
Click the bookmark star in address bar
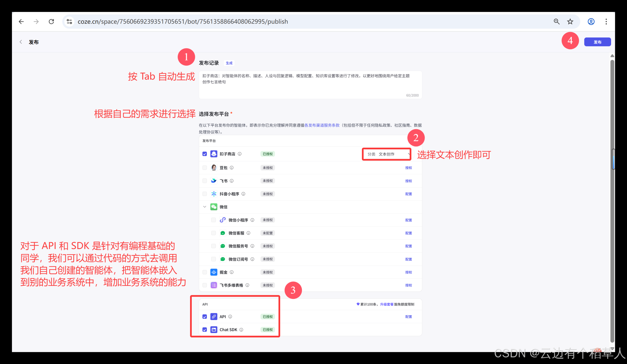pos(570,22)
